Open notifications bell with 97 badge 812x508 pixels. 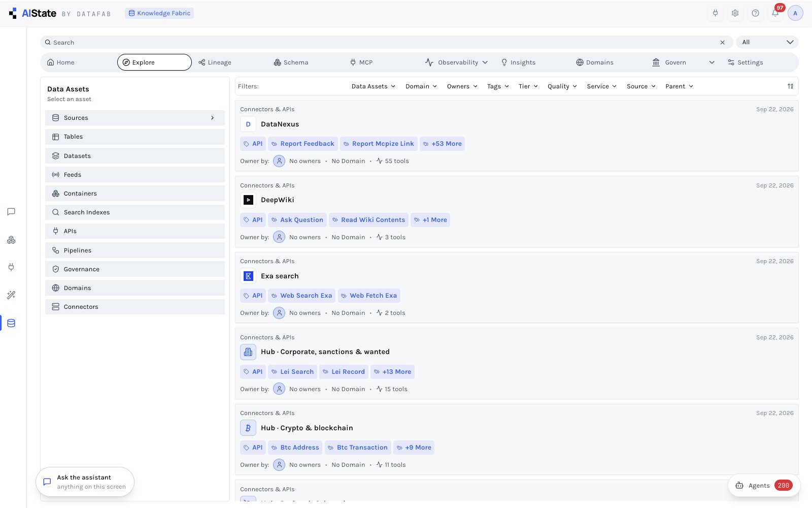click(x=775, y=13)
